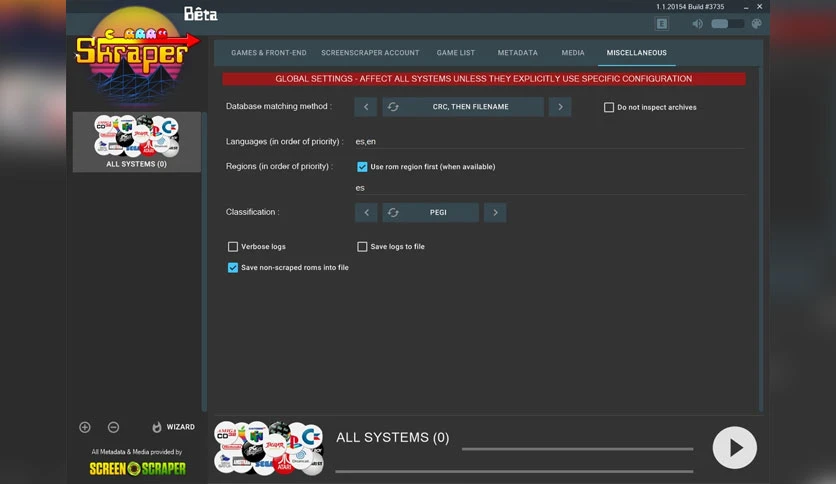
Task: Select next classification option
Action: pos(495,212)
